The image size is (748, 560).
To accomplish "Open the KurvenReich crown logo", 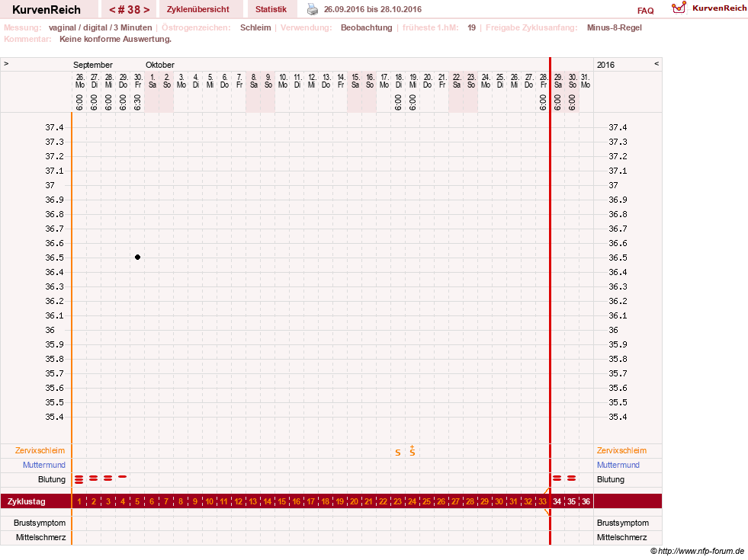I will pyautogui.click(x=679, y=8).
